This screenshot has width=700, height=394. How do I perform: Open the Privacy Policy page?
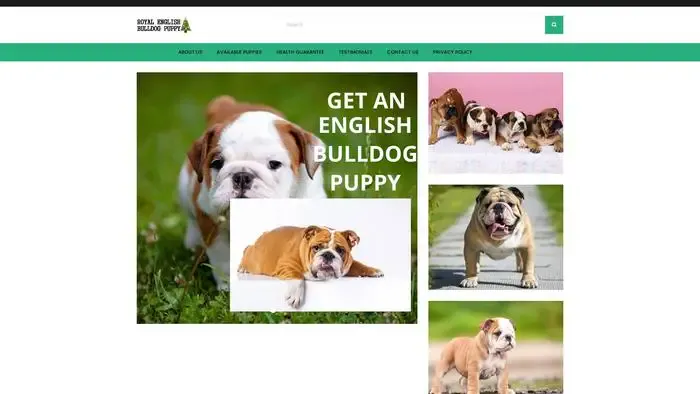[452, 52]
